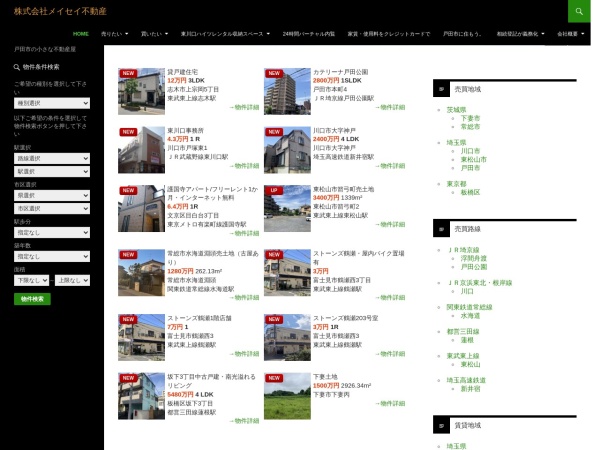Viewport: 600px width, 450px height.
Task: Expand the 買いたい menu
Action: [x=154, y=34]
